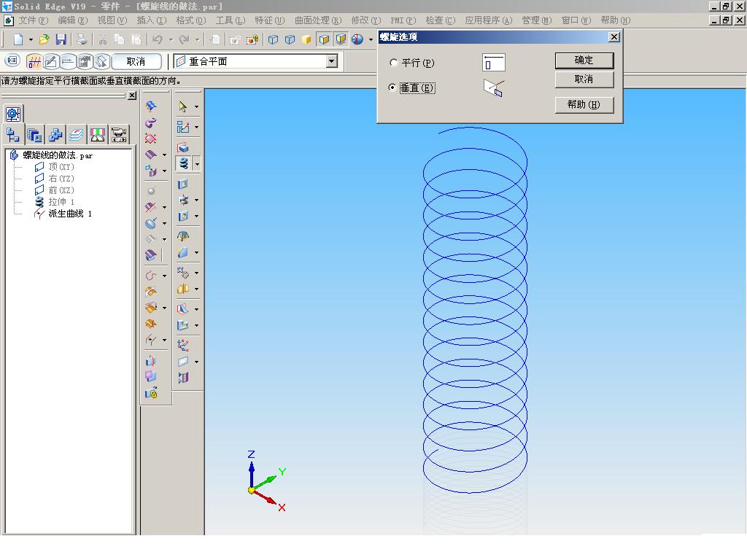Click 帮助(H) button in the dialog
The image size is (747, 560).
584,104
